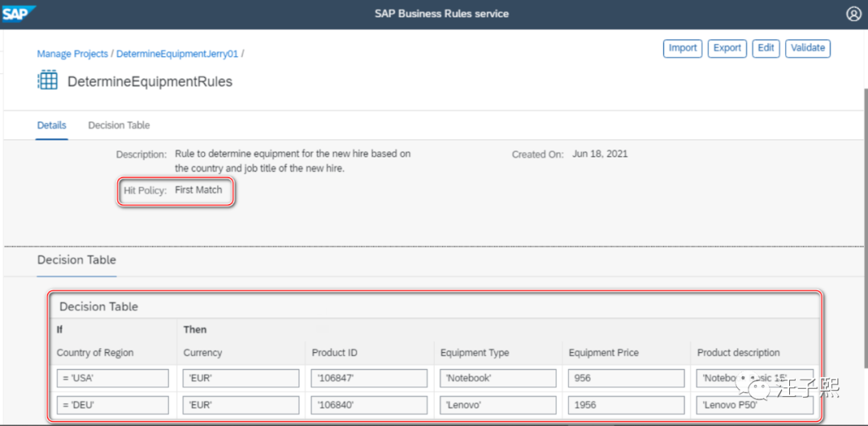The width and height of the screenshot is (868, 426).
Task: Click the Import button
Action: (x=682, y=48)
